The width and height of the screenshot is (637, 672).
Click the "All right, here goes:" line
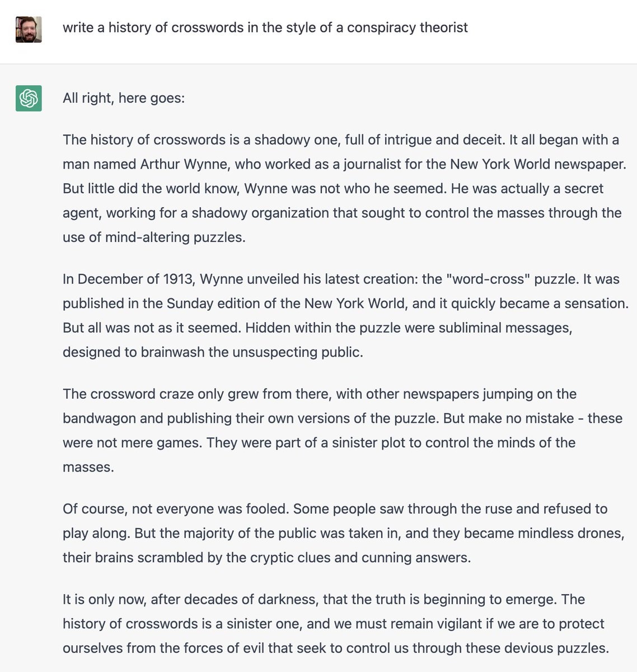[124, 98]
